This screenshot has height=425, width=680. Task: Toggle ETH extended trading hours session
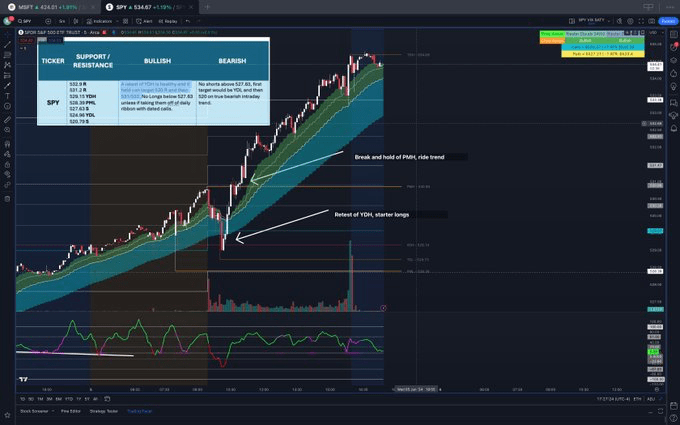(x=636, y=398)
